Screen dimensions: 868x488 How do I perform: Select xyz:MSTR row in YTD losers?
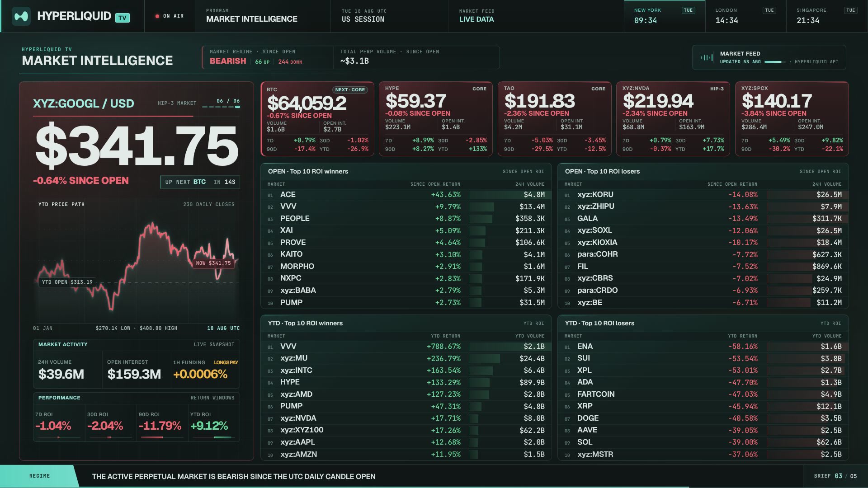pyautogui.click(x=703, y=455)
